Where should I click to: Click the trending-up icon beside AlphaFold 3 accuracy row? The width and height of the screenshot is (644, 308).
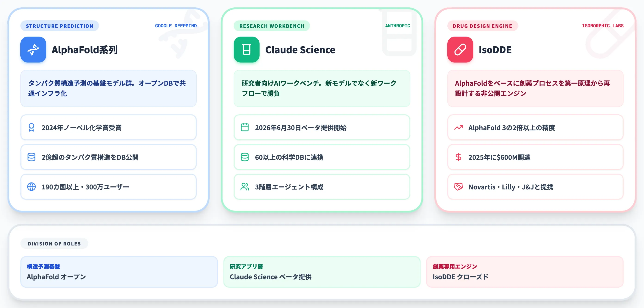pos(458,128)
